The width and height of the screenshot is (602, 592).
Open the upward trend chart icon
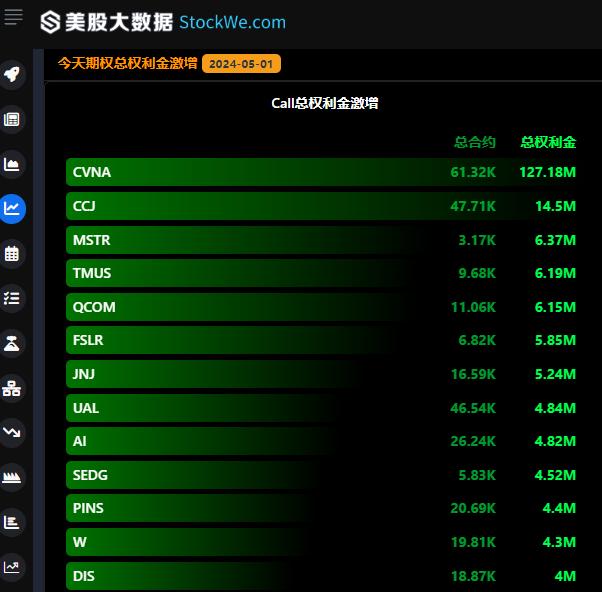[x=12, y=567]
